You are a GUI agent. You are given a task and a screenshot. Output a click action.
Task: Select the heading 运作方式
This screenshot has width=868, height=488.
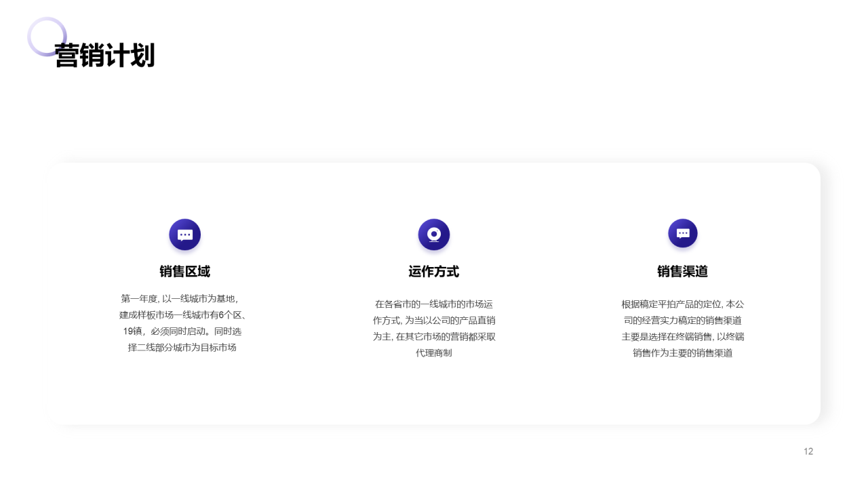[434, 272]
